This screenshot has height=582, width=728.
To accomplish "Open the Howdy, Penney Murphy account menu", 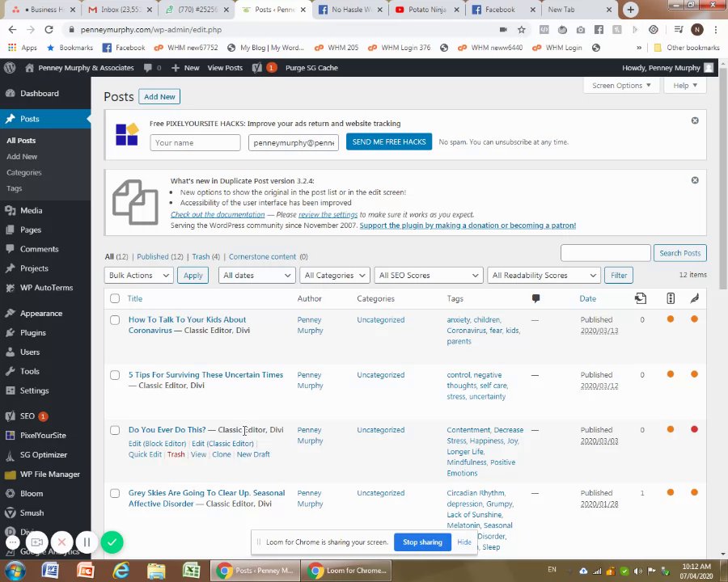I will pos(667,68).
